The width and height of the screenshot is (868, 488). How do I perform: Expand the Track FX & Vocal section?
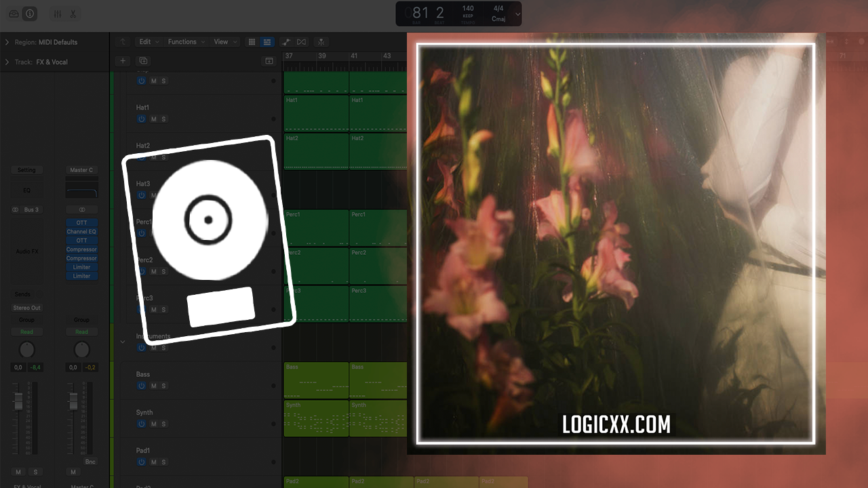[7, 62]
